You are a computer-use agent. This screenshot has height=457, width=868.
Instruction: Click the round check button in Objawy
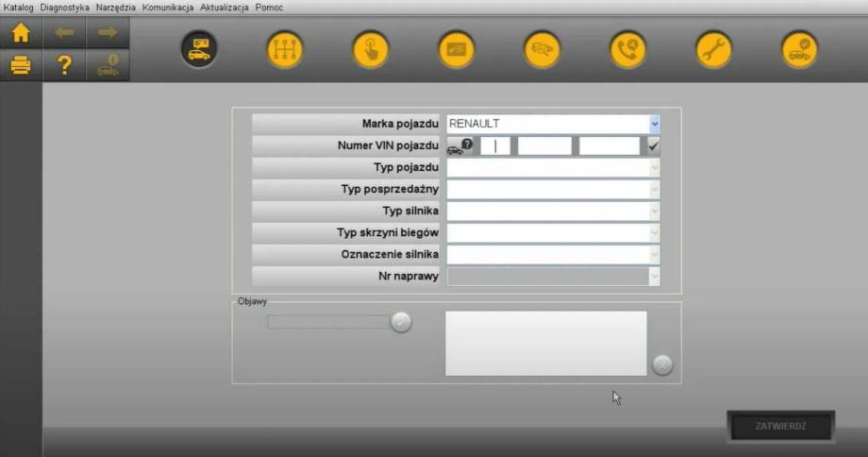click(401, 322)
